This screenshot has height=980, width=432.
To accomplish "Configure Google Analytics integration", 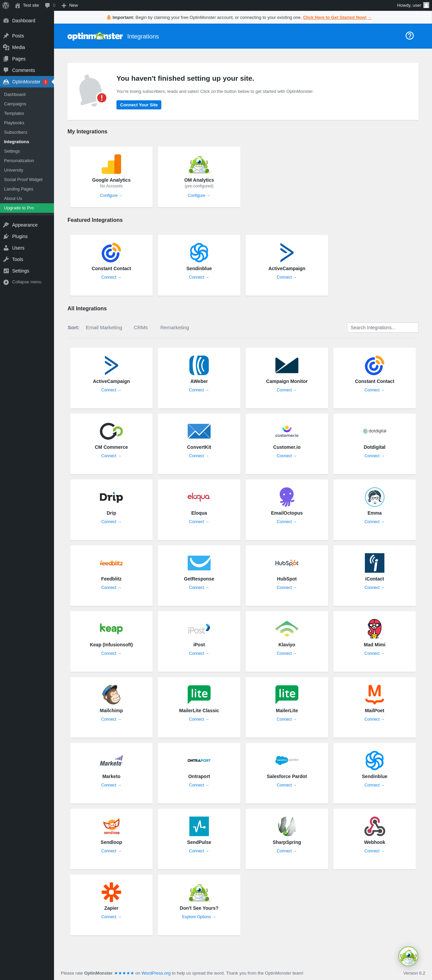I will (111, 196).
